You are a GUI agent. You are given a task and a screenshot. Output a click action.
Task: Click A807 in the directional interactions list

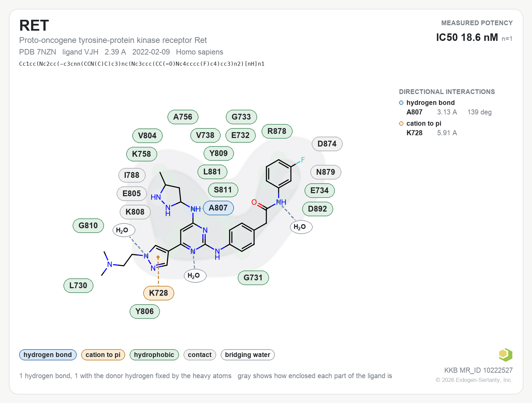tap(414, 112)
